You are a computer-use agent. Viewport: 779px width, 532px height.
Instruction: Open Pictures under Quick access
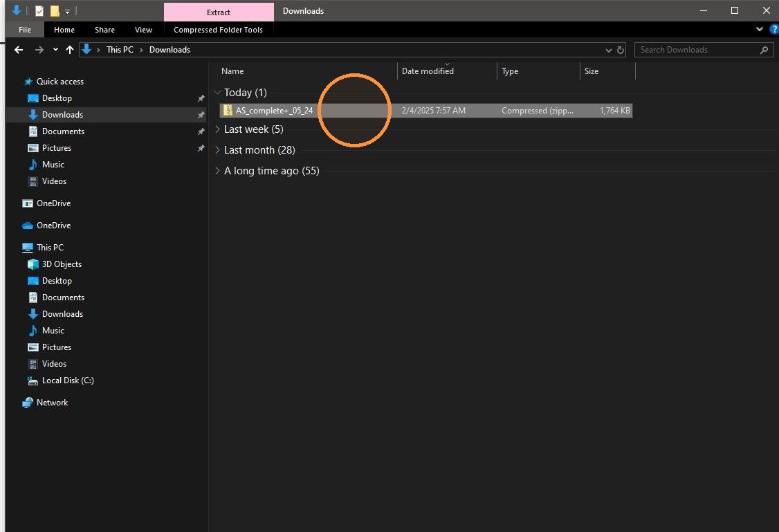point(57,148)
